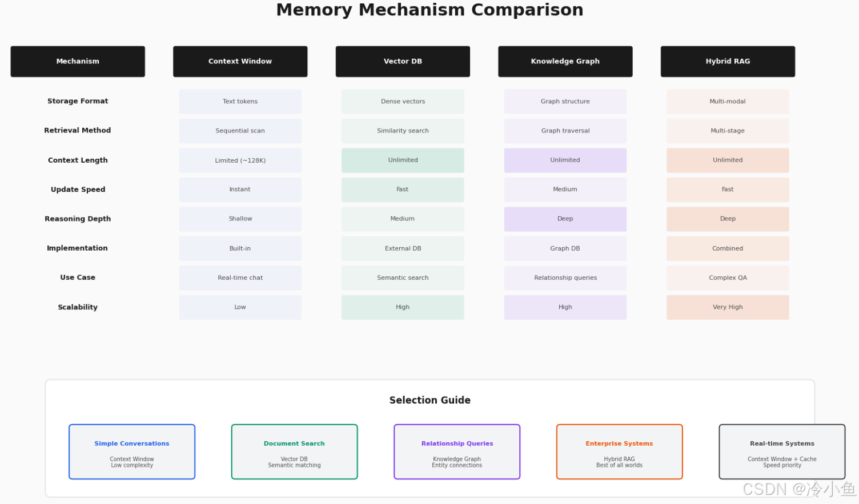Image resolution: width=859 pixels, height=504 pixels.
Task: Click the Real-time chat cell
Action: pos(240,278)
